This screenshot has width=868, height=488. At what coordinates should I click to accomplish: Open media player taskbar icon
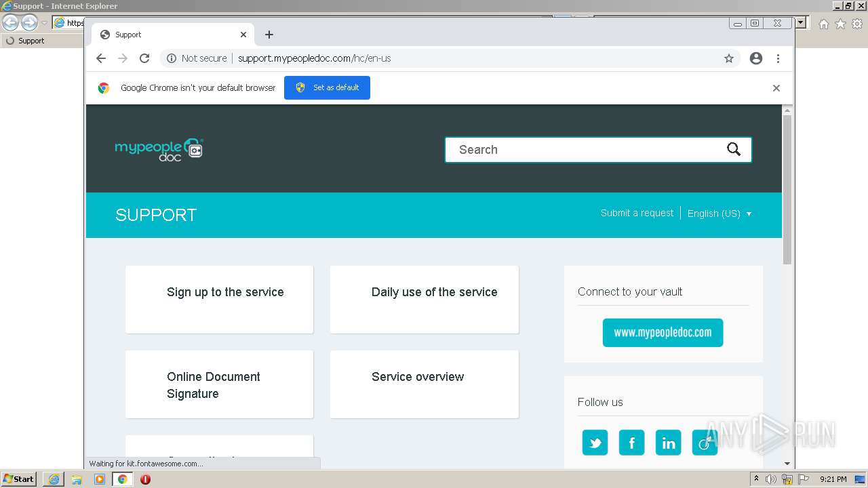(x=100, y=479)
